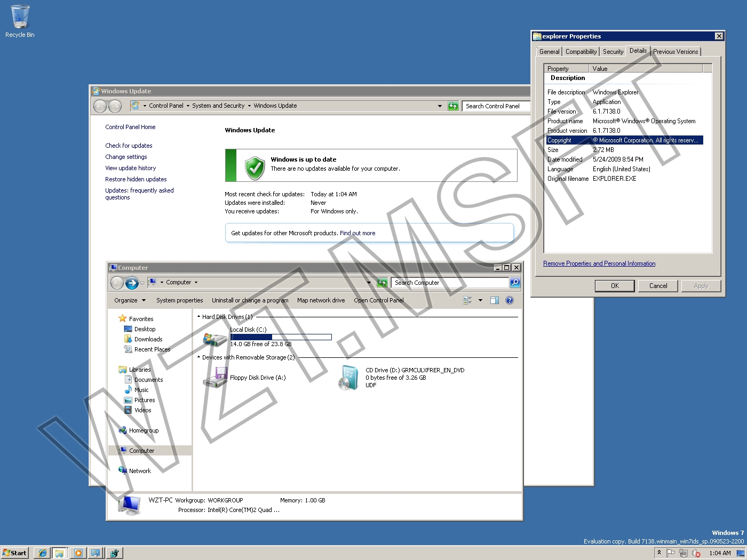Click the refresh icon beside Windows Update address bar

tap(453, 106)
